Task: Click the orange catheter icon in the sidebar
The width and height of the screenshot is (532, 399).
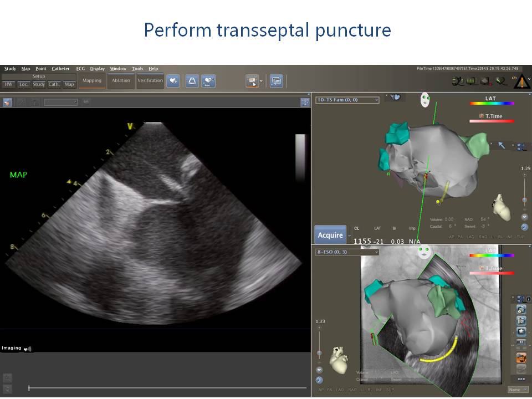Action: pyautogui.click(x=521, y=357)
